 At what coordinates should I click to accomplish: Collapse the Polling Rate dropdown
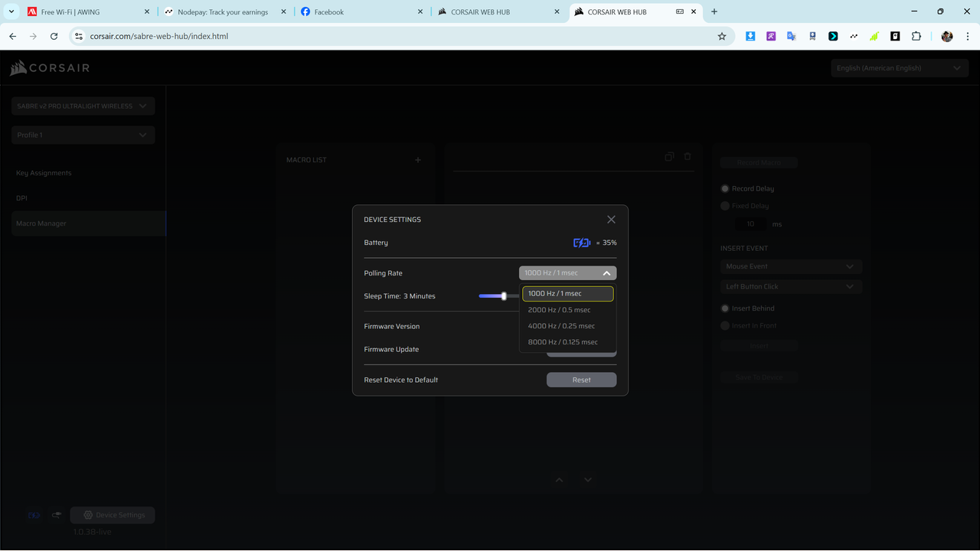567,273
